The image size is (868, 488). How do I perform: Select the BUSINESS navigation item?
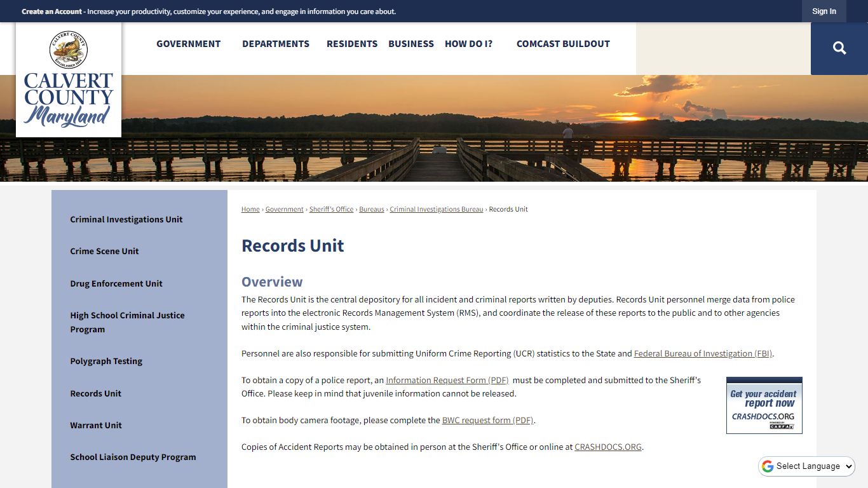(x=410, y=44)
